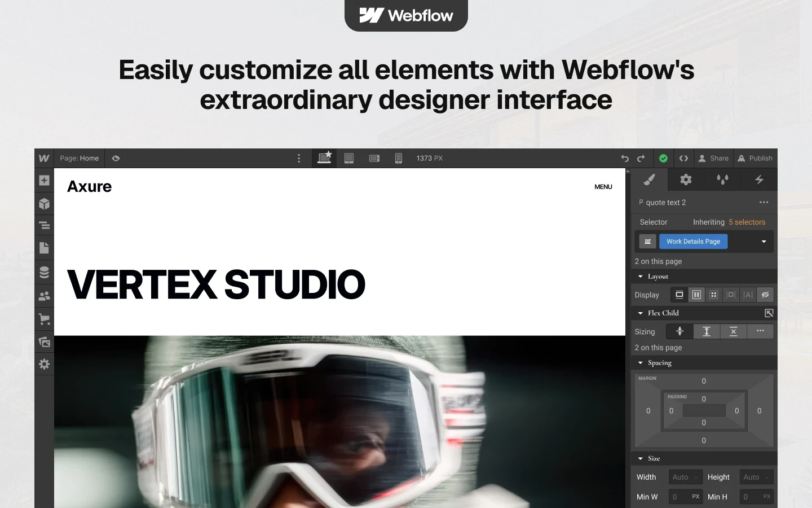Select the VERTEX STUDIO heading
812x508 pixels.
pyautogui.click(x=217, y=284)
